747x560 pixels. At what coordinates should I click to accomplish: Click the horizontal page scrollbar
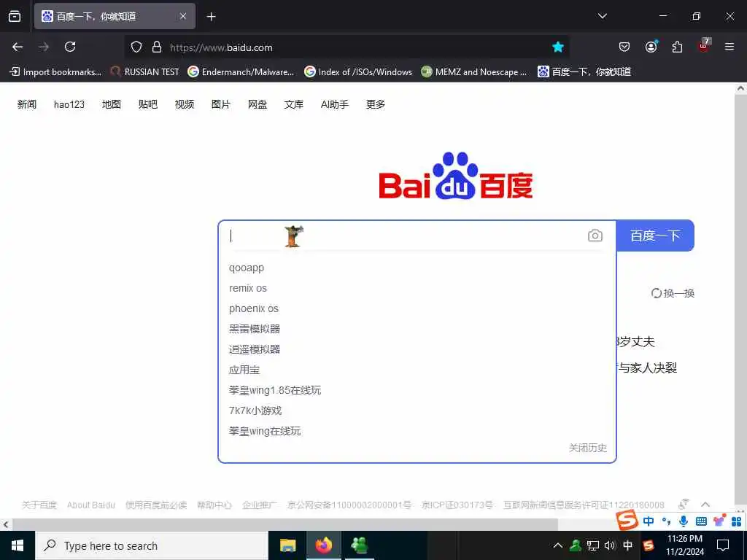(x=285, y=524)
